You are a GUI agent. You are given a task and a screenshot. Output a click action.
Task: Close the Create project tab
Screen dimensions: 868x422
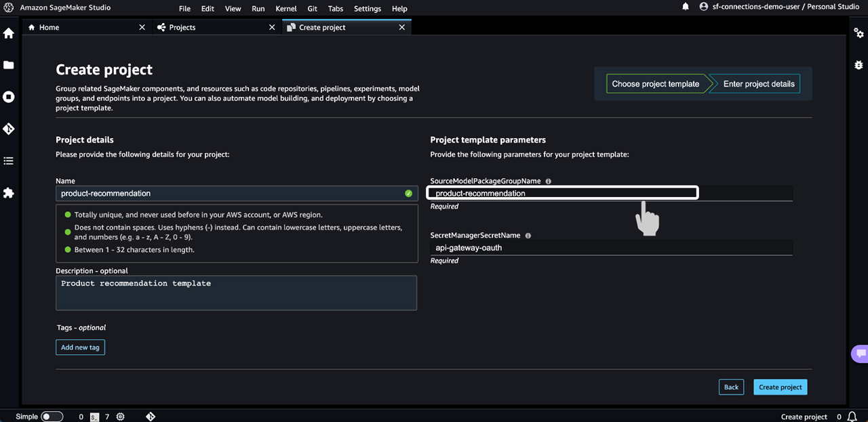pyautogui.click(x=402, y=27)
